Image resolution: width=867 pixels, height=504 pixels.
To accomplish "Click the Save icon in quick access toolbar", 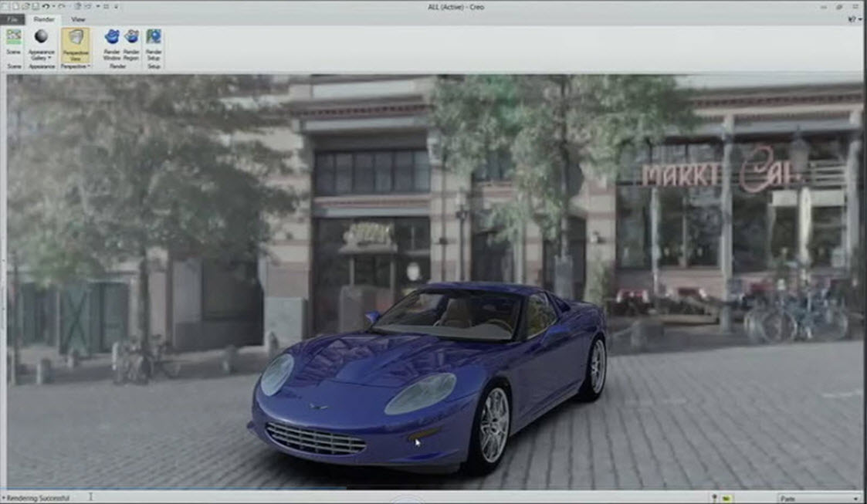I will pos(36,7).
